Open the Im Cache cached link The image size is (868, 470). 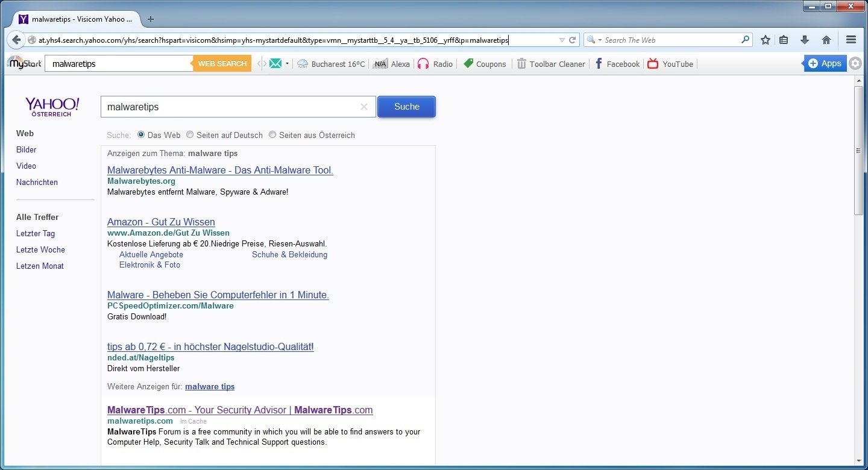(193, 421)
